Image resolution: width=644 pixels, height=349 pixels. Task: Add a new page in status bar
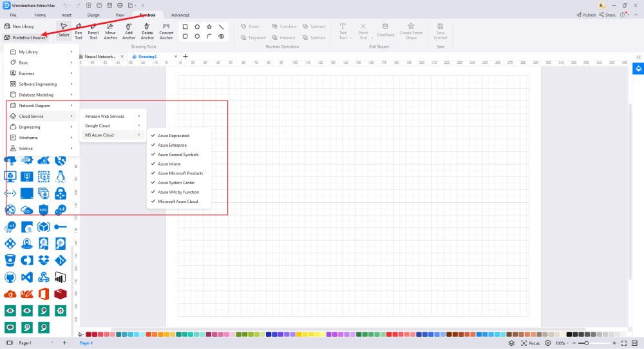pyautogui.click(x=64, y=343)
